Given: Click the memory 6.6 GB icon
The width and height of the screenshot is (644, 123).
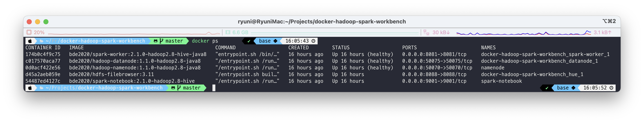Looking at the screenshot, I should tap(228, 32).
